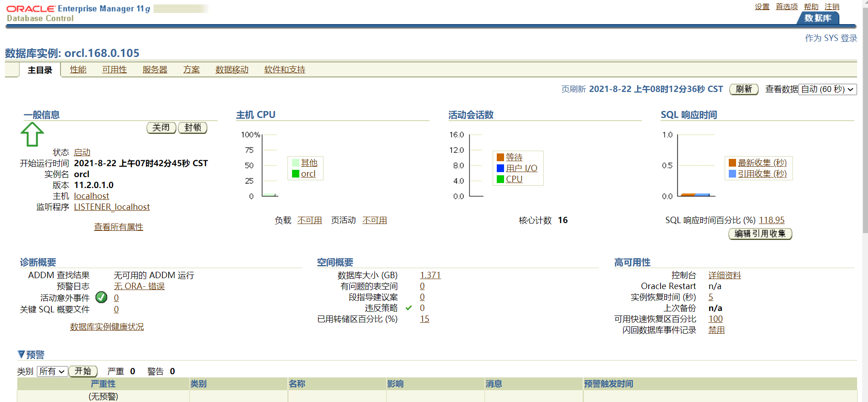Open the 类别 所有 dropdown
The height and width of the screenshot is (402, 868).
52,371
